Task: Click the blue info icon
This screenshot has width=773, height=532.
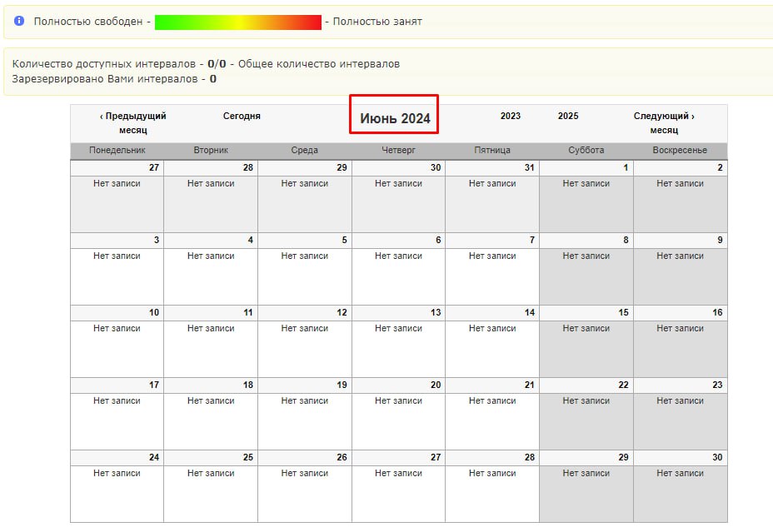Action: tap(19, 21)
